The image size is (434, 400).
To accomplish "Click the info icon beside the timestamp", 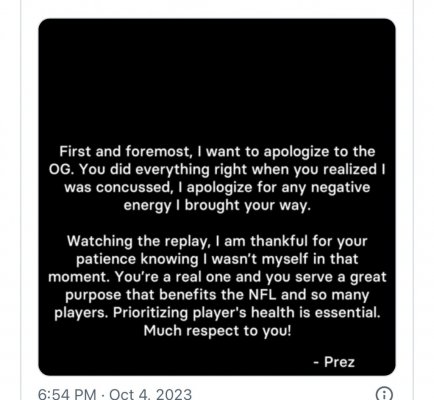I will (x=384, y=394).
